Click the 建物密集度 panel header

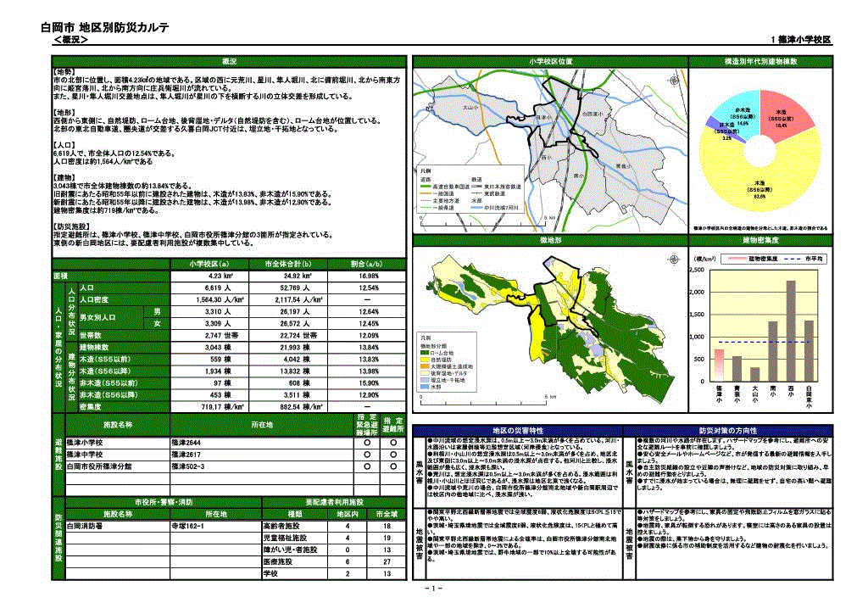coord(760,240)
